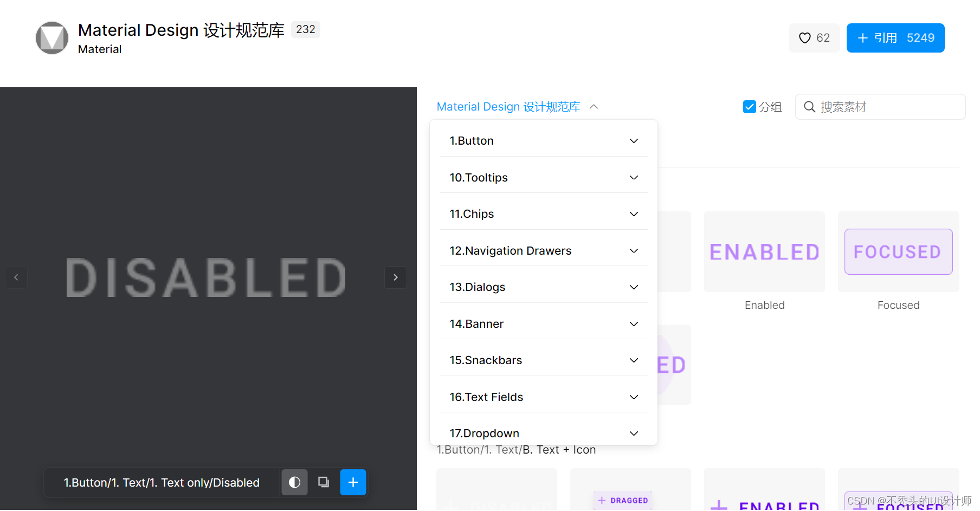Expand the 16.Text Fields chevron
This screenshot has height=511, width=980.
[x=634, y=397]
